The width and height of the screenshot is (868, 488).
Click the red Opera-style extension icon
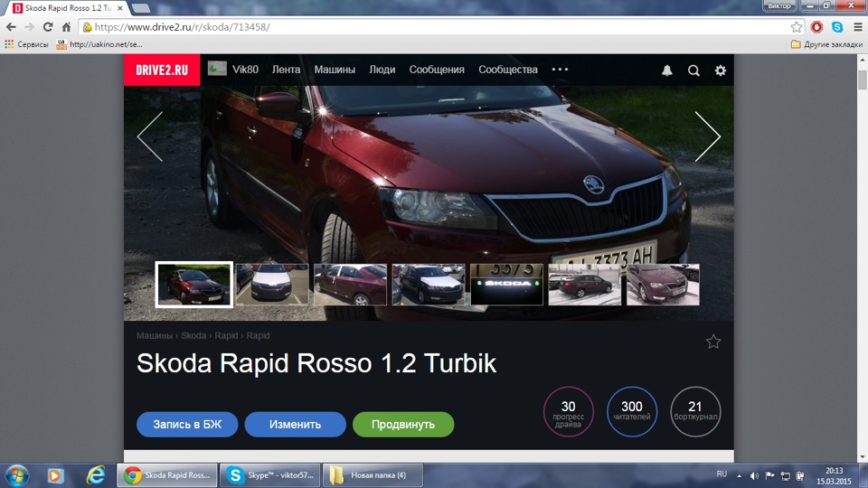816,27
